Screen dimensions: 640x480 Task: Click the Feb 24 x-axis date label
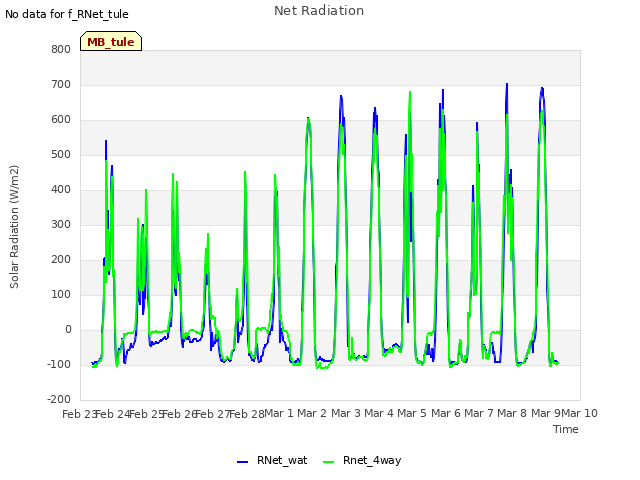point(112,414)
